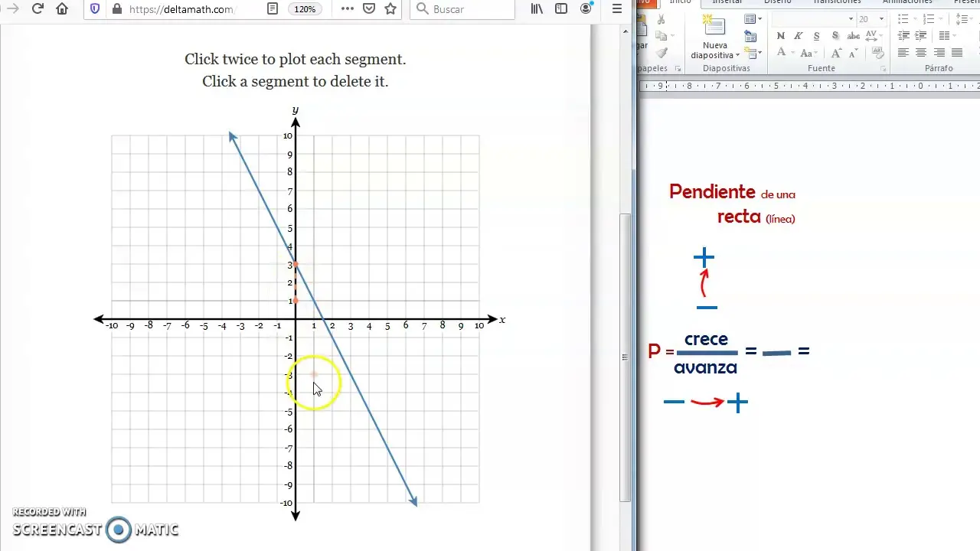The height and width of the screenshot is (551, 980).
Task: Open character spacing AV dropdown
Action: click(875, 36)
